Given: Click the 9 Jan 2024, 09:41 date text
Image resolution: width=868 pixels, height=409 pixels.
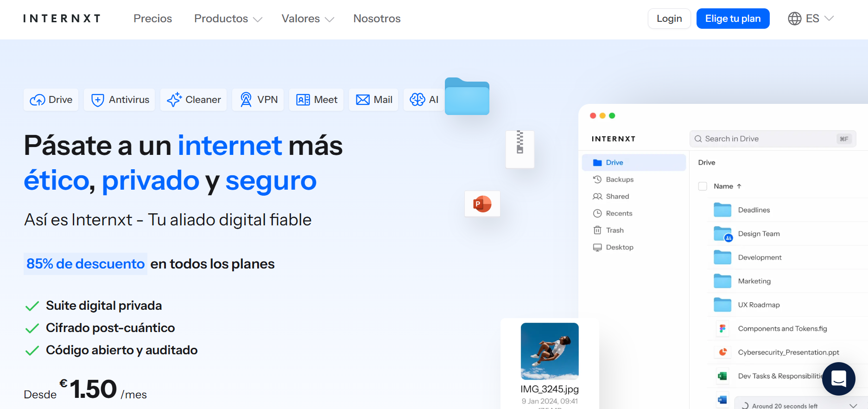Looking at the screenshot, I should [550, 401].
